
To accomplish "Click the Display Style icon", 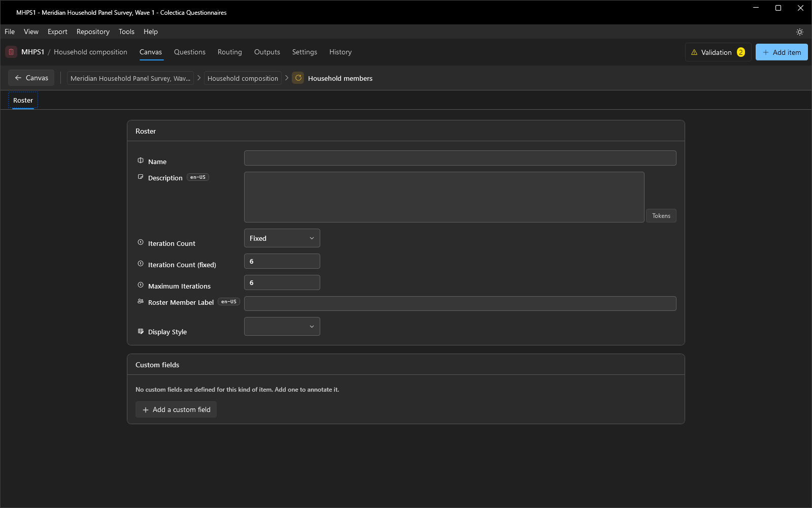I will click(141, 331).
